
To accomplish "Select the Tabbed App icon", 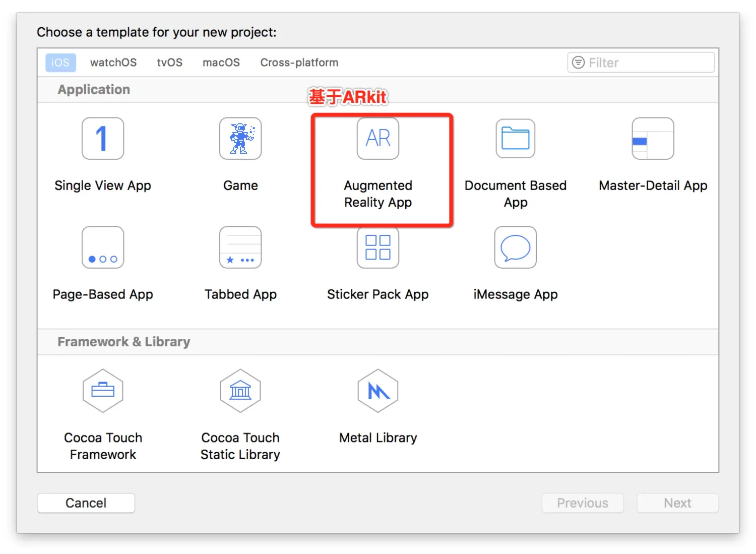I will pyautogui.click(x=240, y=248).
